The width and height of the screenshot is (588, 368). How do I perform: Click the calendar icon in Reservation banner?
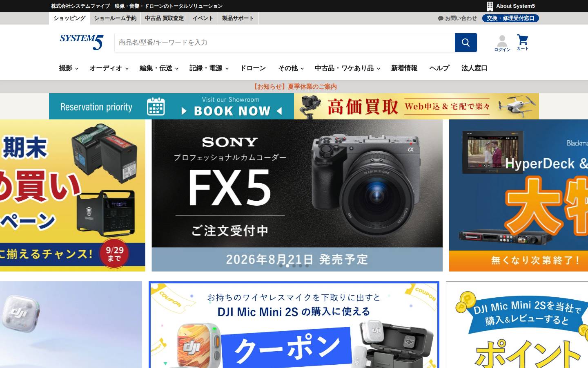[x=156, y=106]
